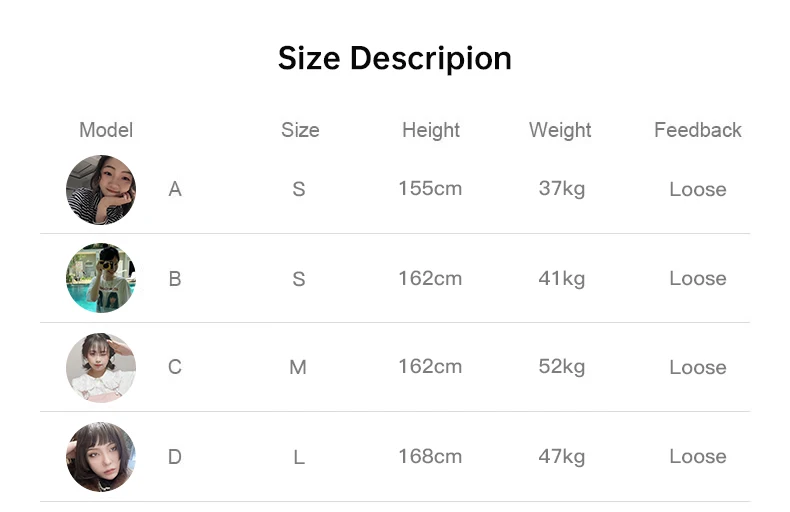This screenshot has width=790, height=512.
Task: Click the Model column header
Action: click(x=106, y=130)
